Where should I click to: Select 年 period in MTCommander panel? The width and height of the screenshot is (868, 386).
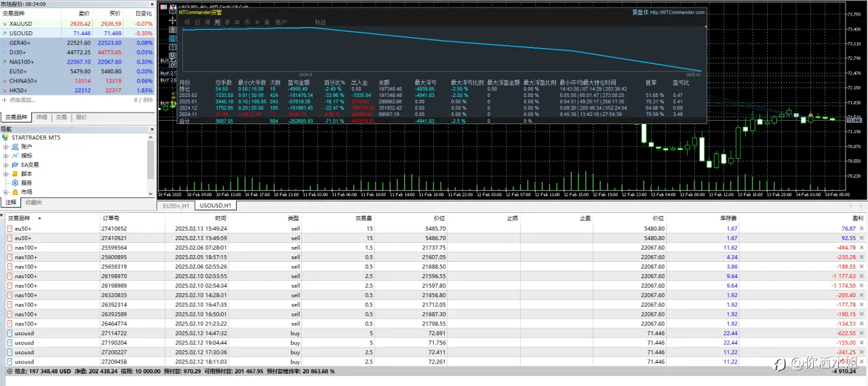[237, 22]
